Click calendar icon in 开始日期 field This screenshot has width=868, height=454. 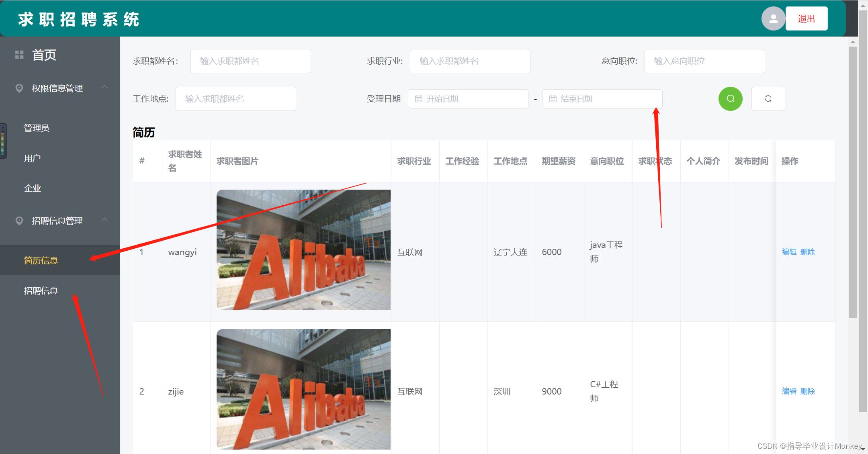pyautogui.click(x=418, y=99)
